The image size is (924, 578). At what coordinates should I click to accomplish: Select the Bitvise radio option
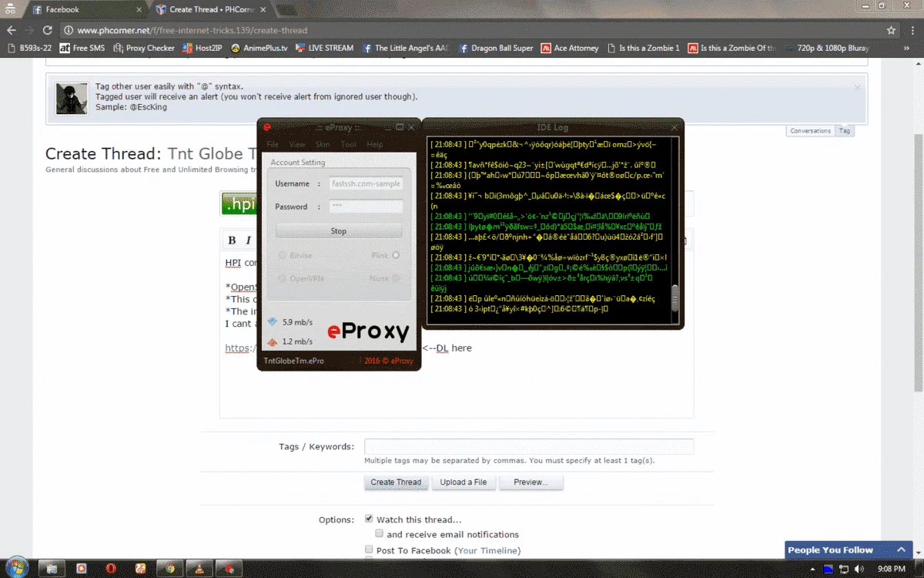point(283,255)
